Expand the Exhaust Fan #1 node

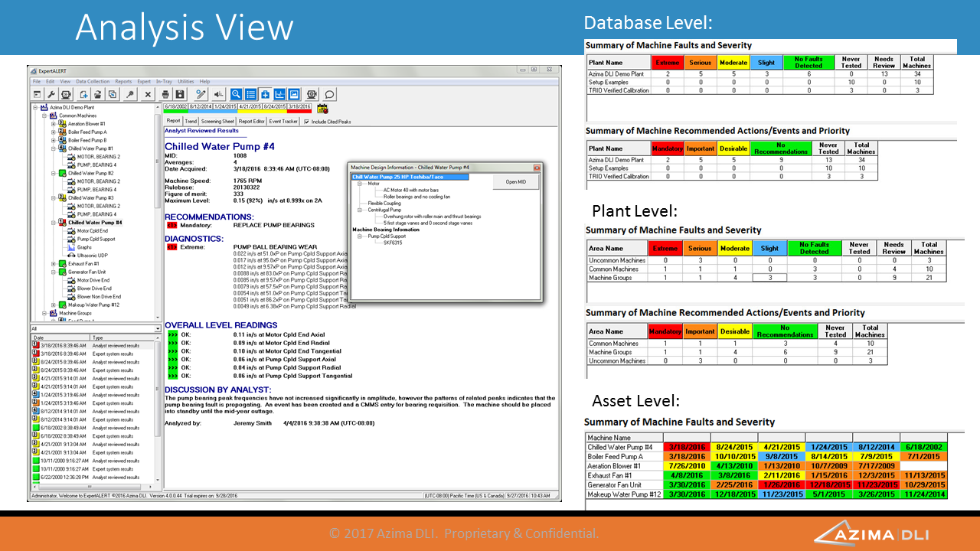point(53,263)
